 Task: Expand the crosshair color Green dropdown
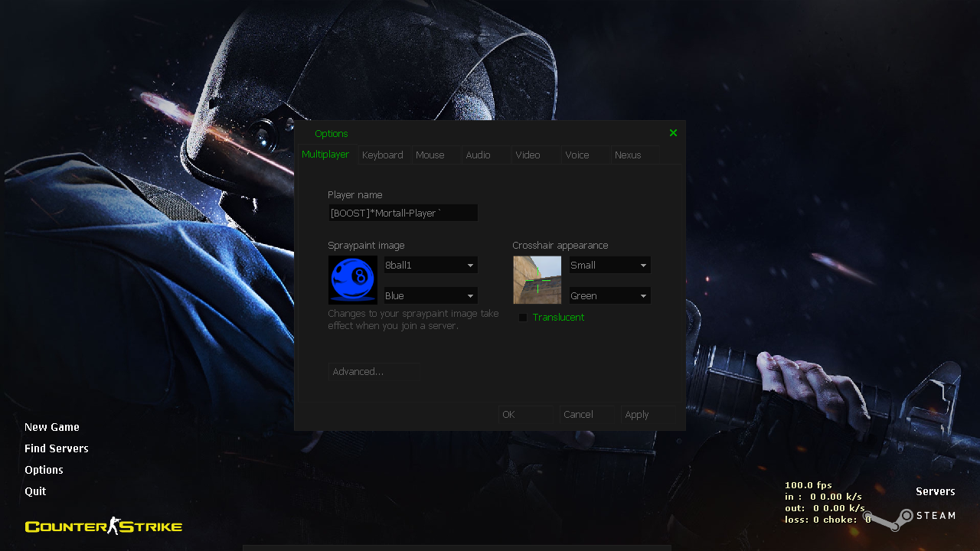point(609,296)
